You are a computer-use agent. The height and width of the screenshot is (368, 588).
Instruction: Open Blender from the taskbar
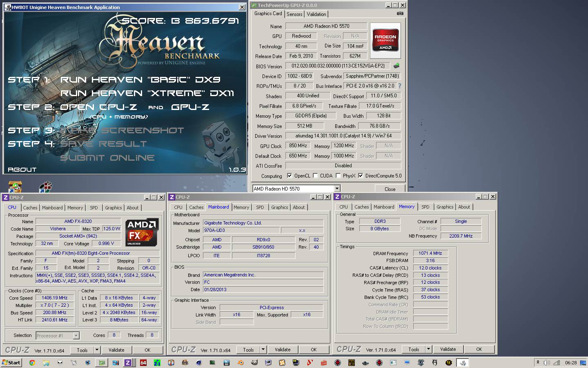[x=241, y=362]
